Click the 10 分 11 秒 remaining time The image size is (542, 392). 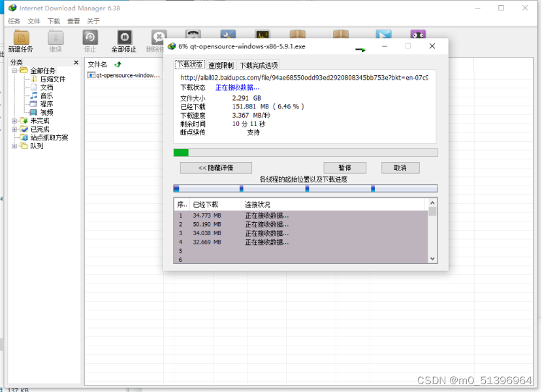(249, 124)
